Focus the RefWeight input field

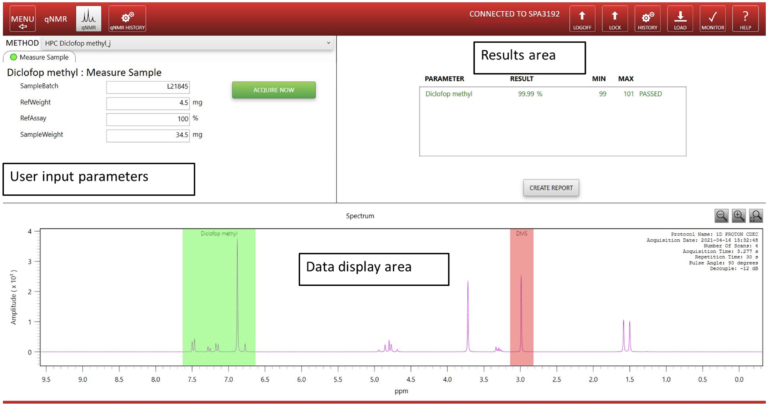147,102
